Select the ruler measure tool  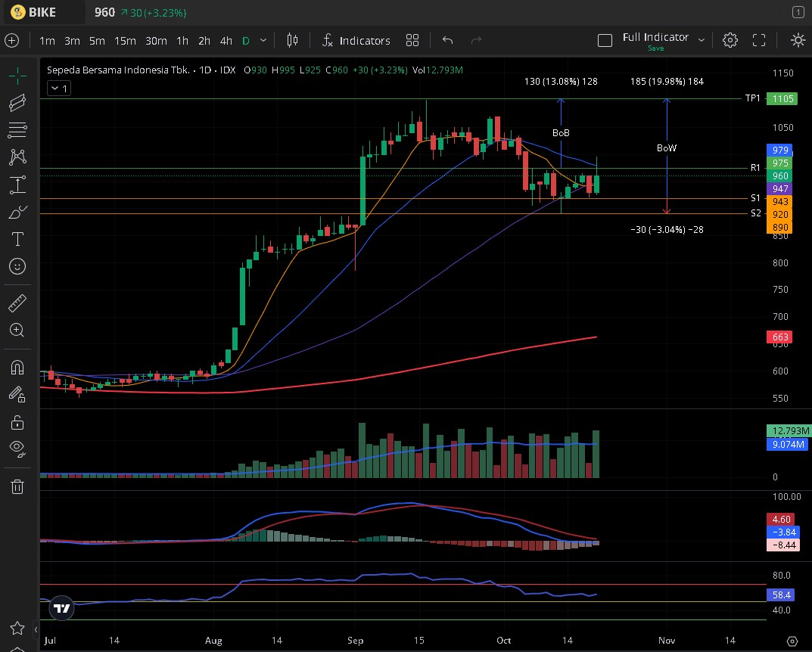click(17, 303)
